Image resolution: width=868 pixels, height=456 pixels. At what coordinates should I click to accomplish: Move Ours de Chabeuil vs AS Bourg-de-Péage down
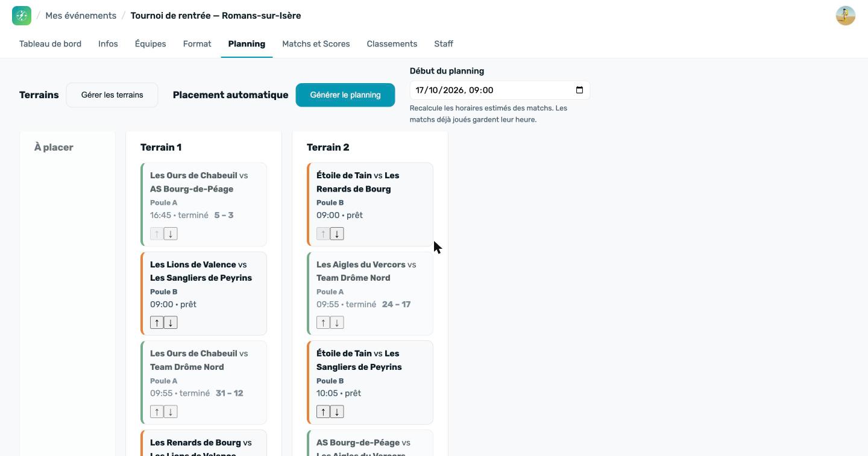(171, 234)
